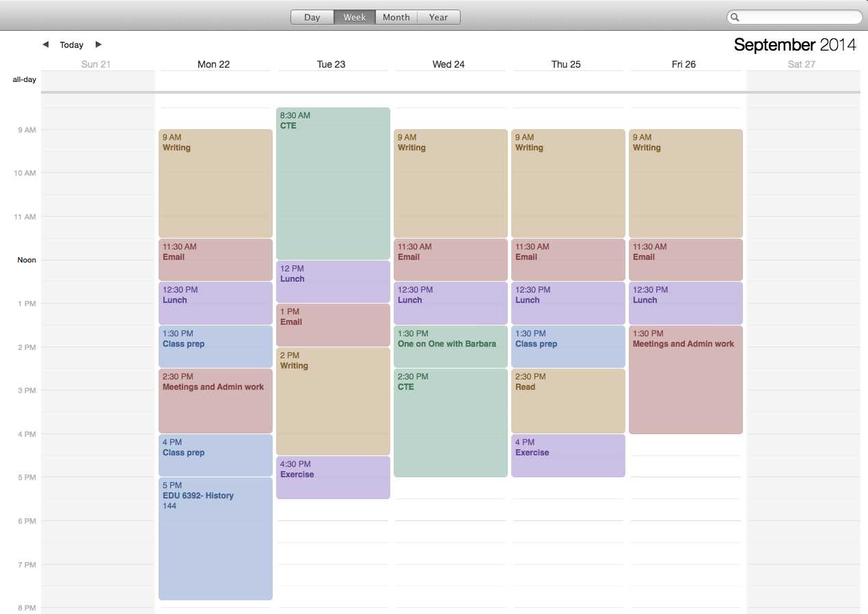Select Friday 12:30 PM Lunch event

pos(686,303)
